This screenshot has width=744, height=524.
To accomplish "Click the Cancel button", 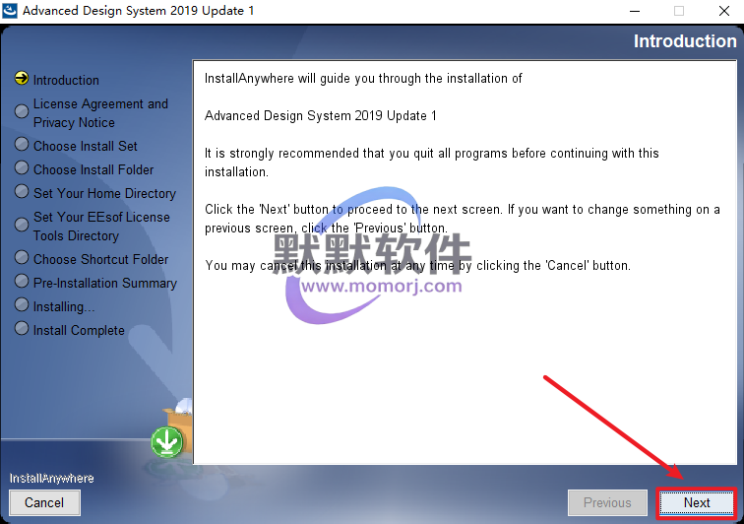I will pyautogui.click(x=44, y=503).
